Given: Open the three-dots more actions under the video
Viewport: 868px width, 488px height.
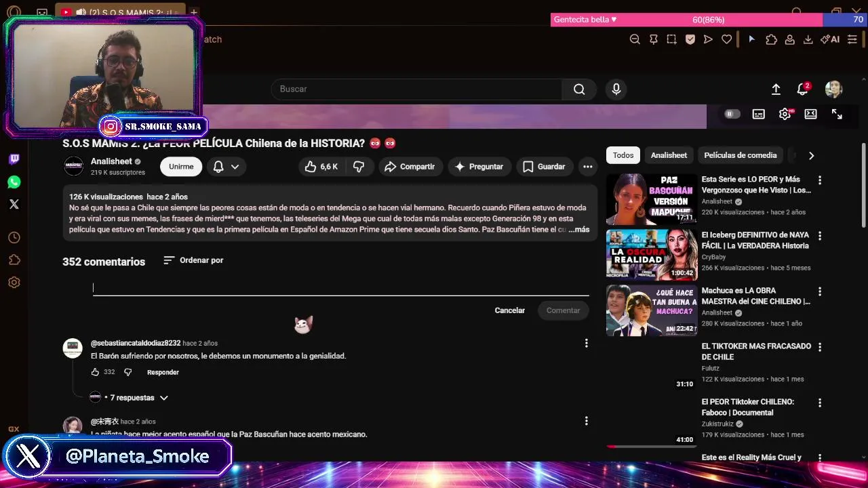Looking at the screenshot, I should click(x=588, y=167).
